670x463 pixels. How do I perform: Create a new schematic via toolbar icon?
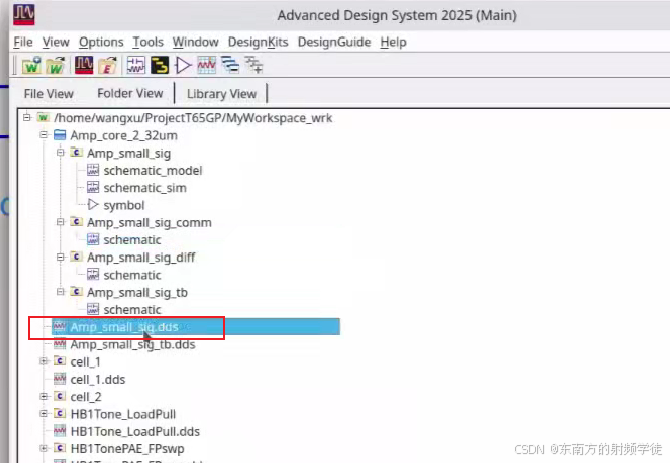point(136,65)
